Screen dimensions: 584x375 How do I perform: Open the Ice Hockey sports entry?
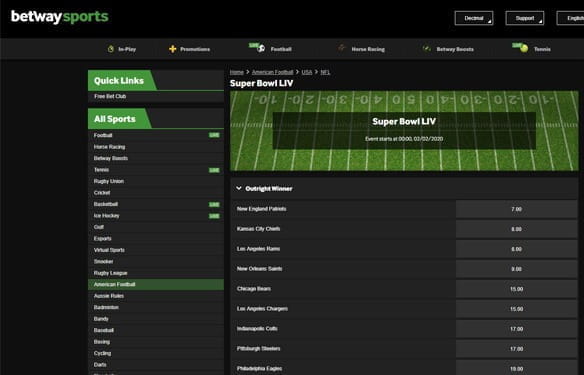point(156,216)
